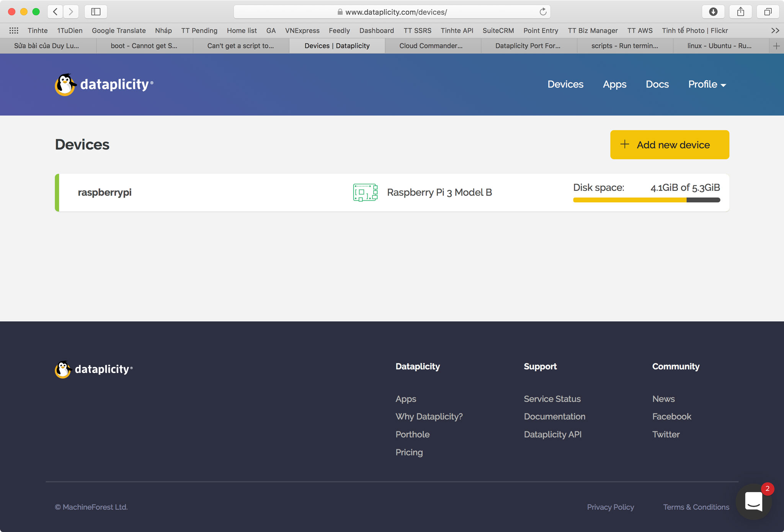Click the Raspberry Pi board icon
Viewport: 784px width, 532px height.
(365, 192)
